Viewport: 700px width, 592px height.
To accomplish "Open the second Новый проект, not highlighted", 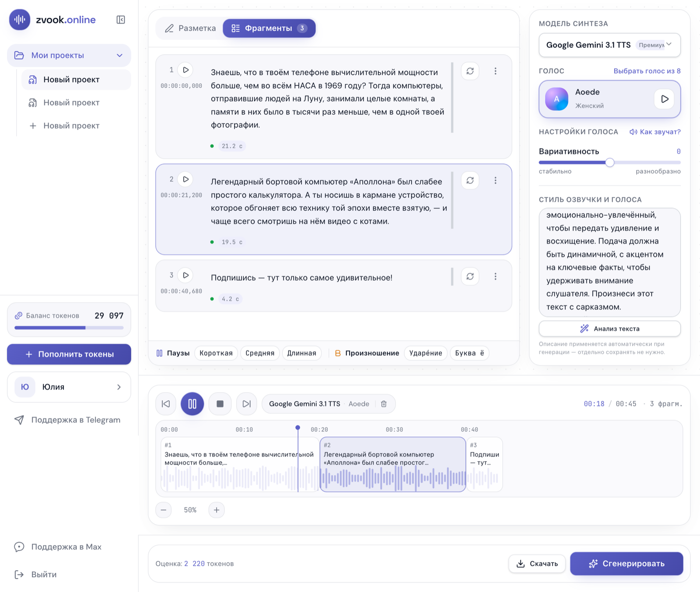I will pyautogui.click(x=76, y=103).
